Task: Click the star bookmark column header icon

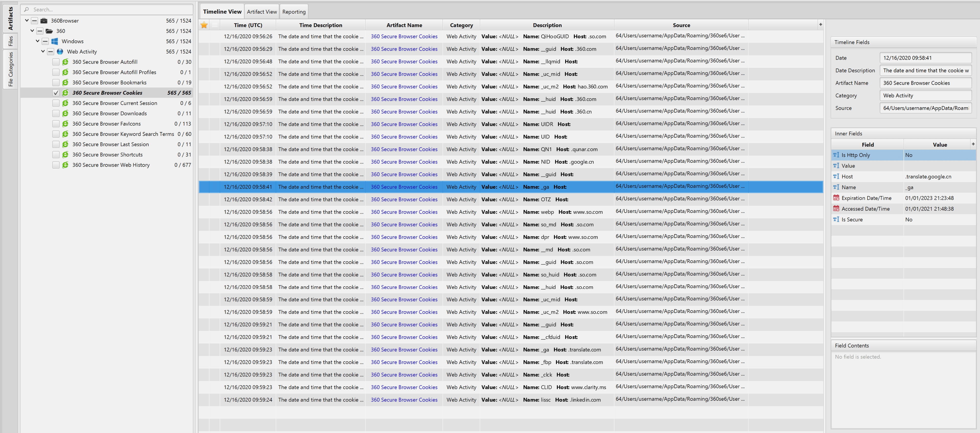Action: pos(204,25)
